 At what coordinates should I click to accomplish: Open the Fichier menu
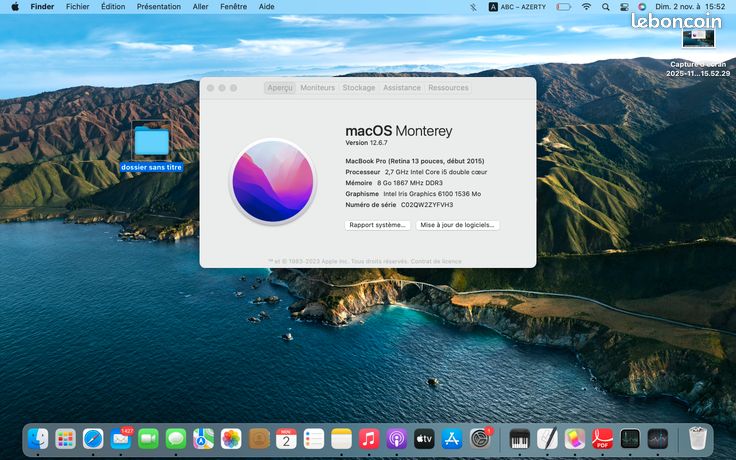pos(77,7)
